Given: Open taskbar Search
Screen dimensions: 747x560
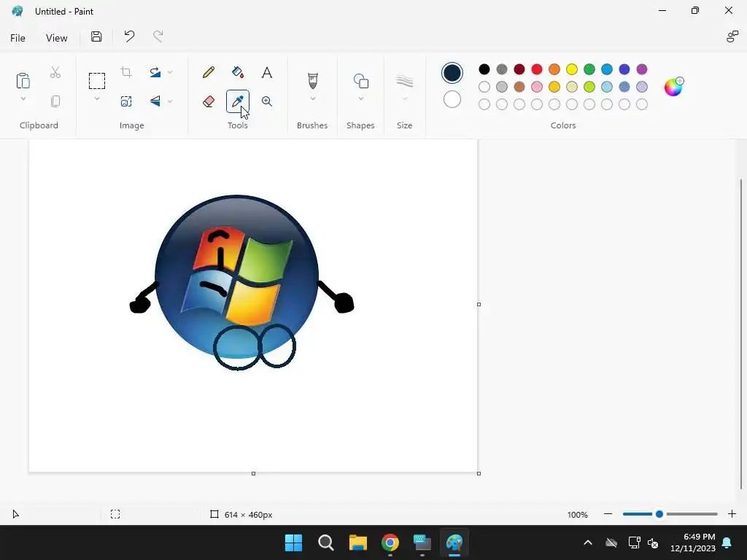Looking at the screenshot, I should point(326,542).
